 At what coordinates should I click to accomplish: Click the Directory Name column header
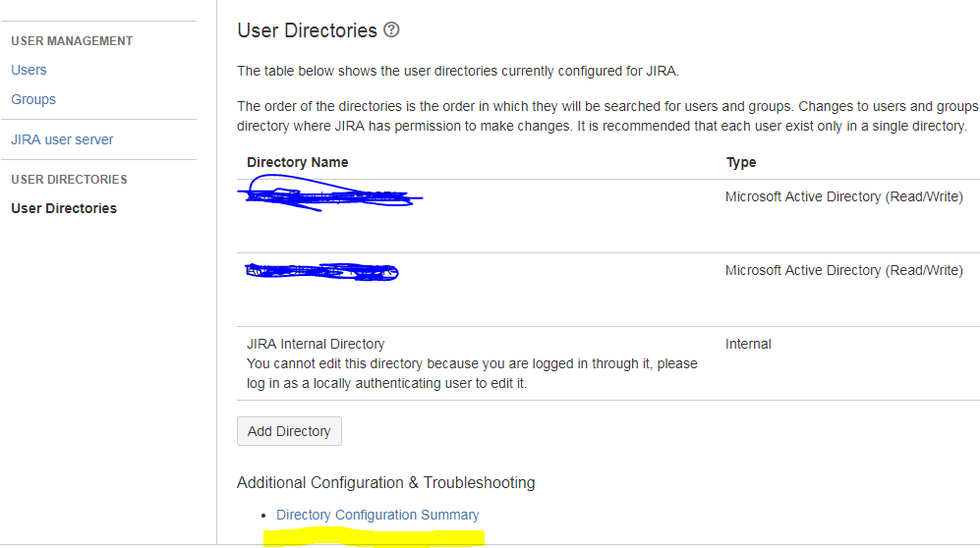[x=298, y=162]
